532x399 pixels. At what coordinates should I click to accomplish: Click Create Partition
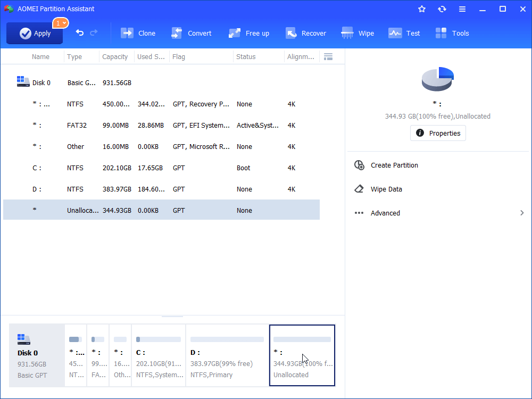(394, 165)
